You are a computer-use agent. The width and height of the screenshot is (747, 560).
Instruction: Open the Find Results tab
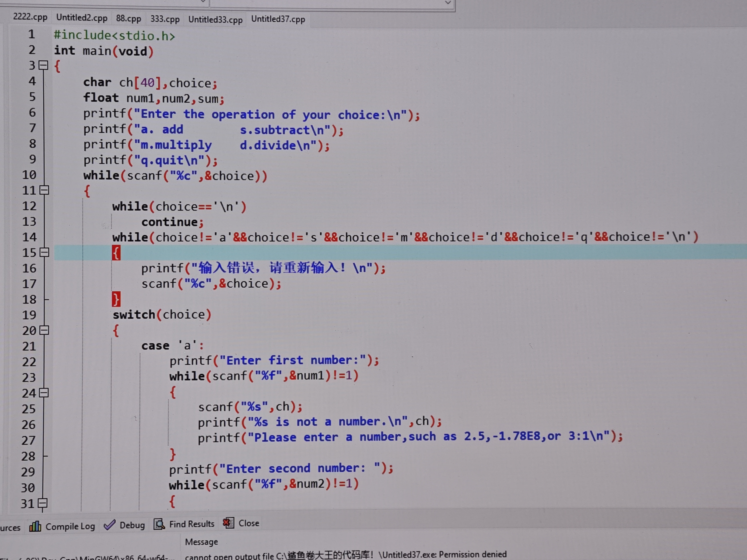[x=192, y=524]
